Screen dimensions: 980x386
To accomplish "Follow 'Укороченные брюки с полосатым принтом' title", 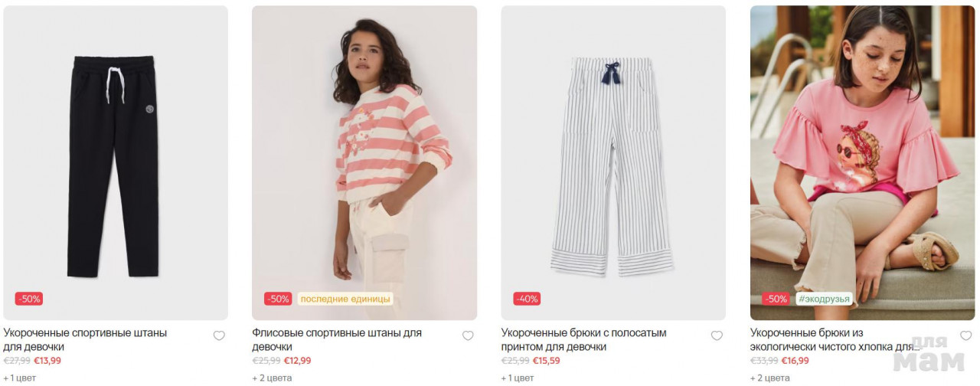I will [x=584, y=340].
